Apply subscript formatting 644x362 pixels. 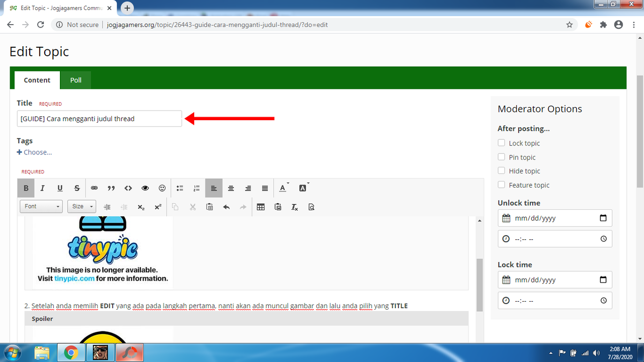point(141,207)
